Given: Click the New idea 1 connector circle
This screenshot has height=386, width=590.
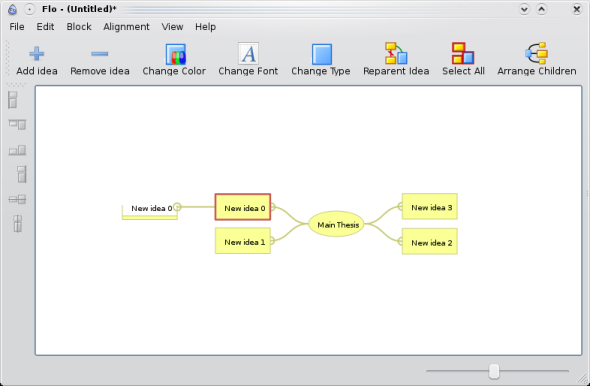Looking at the screenshot, I should pos(272,241).
